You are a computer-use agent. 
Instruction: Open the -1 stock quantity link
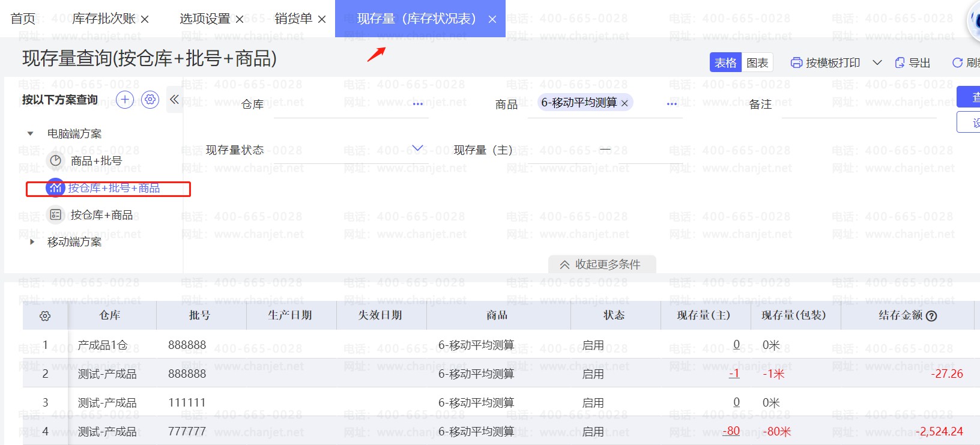point(734,374)
